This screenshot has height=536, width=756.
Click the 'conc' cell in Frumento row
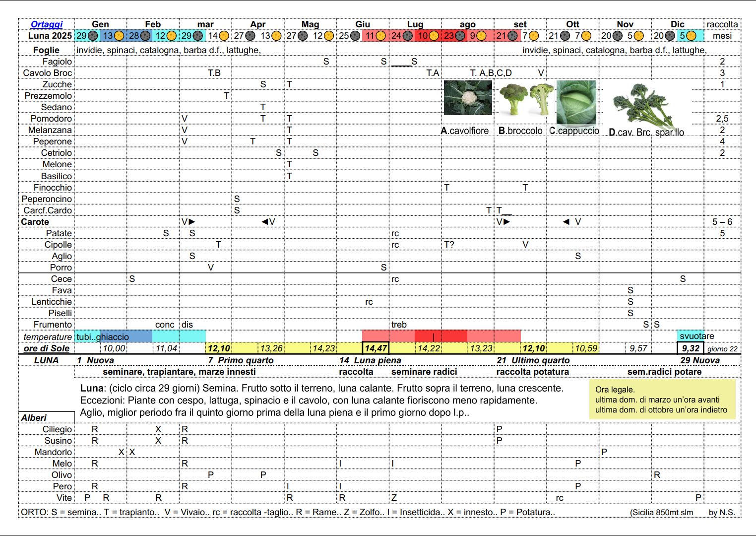click(165, 325)
